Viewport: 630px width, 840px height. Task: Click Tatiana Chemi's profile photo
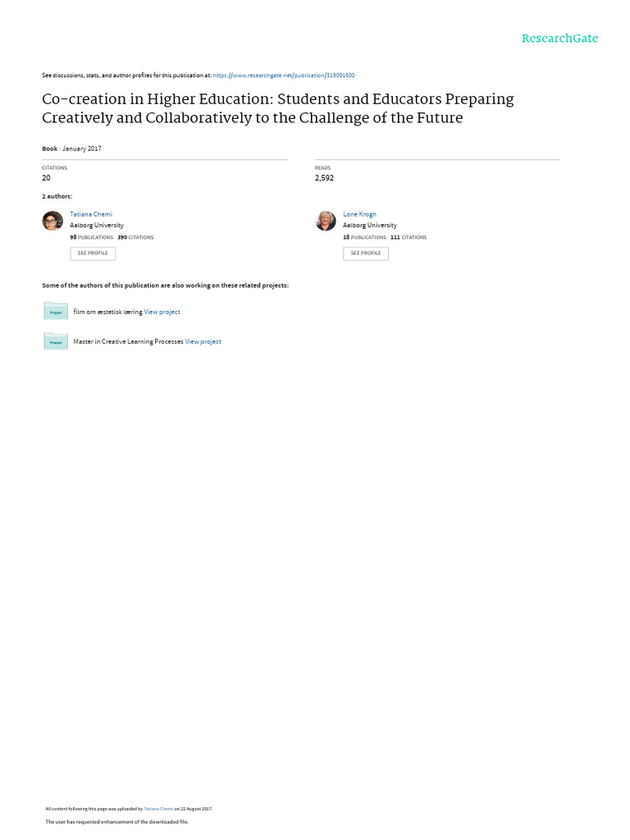click(x=52, y=221)
